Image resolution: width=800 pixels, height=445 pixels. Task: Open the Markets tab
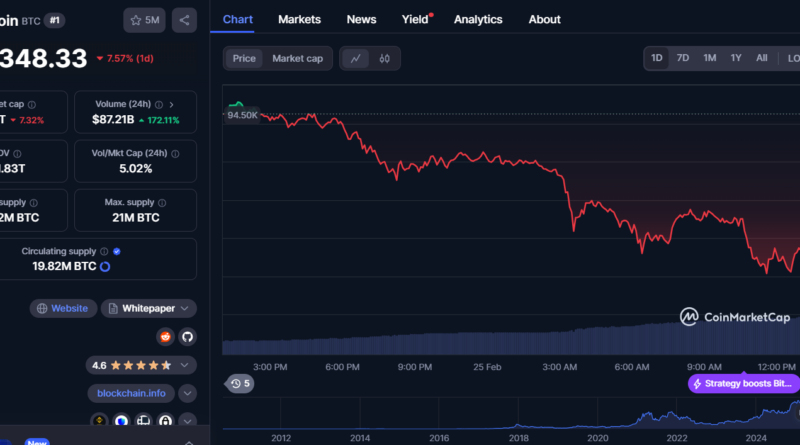coord(299,19)
